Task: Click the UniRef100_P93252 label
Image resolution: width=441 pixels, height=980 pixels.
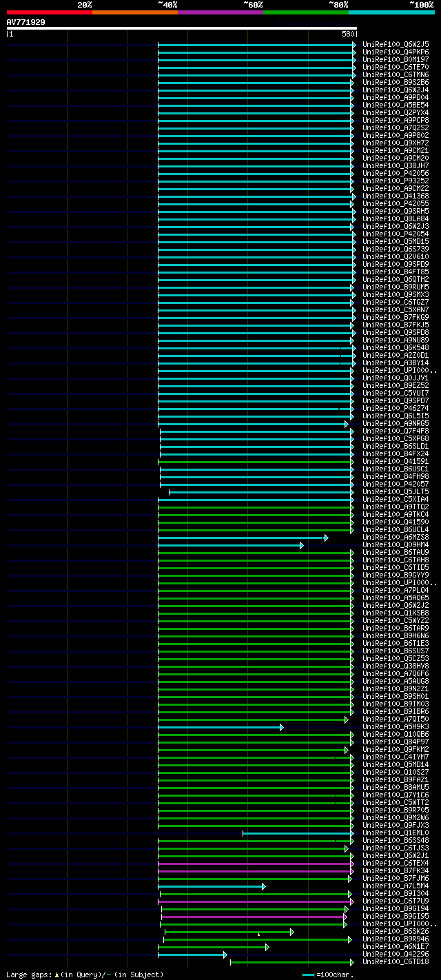Action: point(396,181)
